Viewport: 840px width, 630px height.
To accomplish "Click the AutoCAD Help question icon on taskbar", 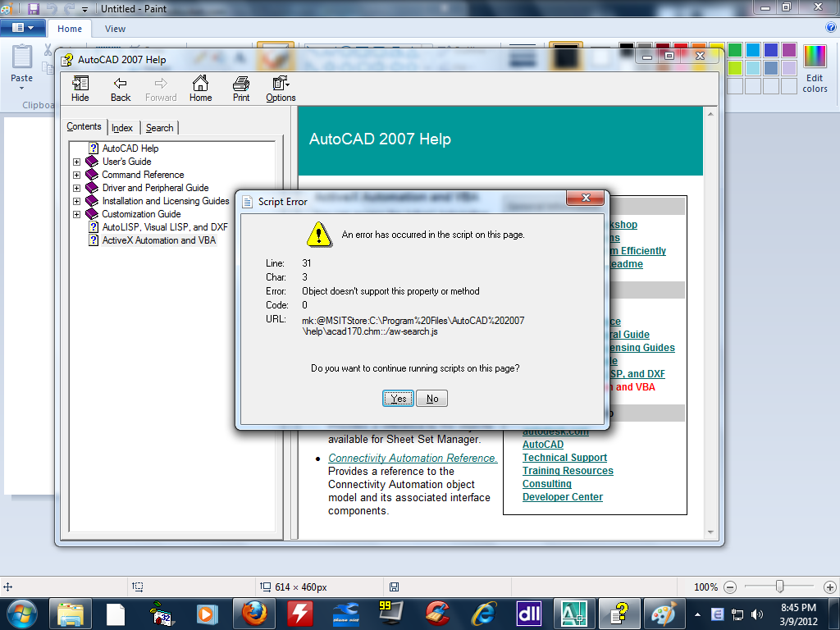I will click(x=619, y=614).
